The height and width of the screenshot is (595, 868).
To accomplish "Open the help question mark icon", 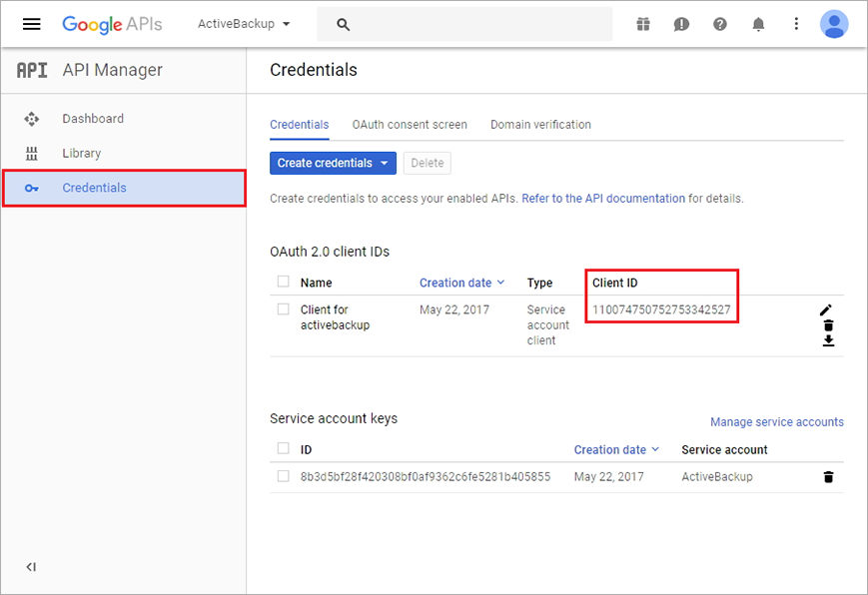I will coord(719,24).
